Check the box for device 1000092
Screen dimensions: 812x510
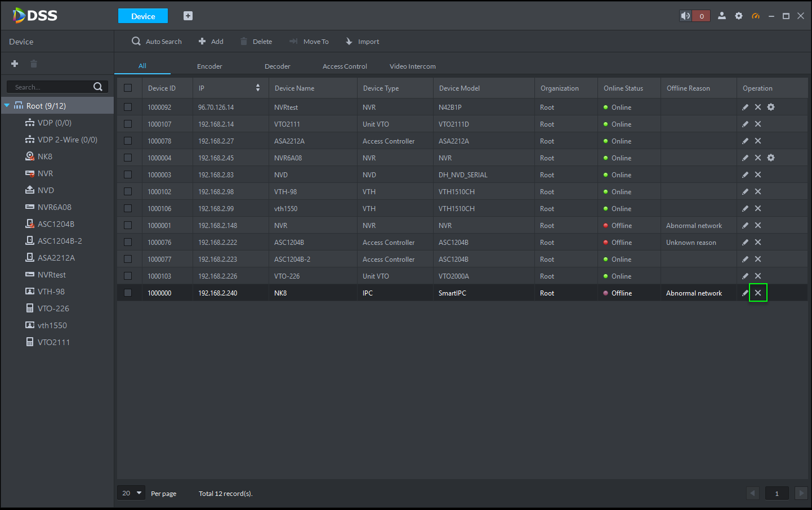click(x=128, y=107)
